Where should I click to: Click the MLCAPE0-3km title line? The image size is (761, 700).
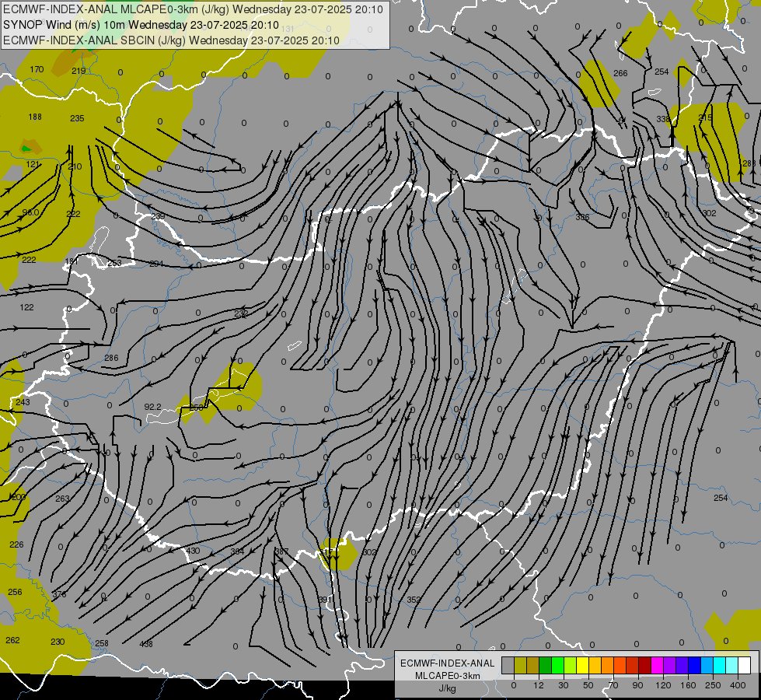pyautogui.click(x=193, y=9)
